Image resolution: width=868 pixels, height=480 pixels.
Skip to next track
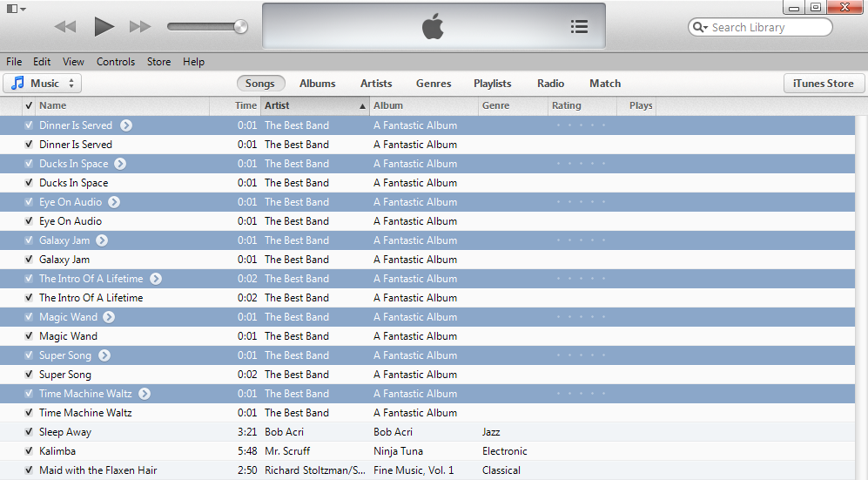coord(140,27)
